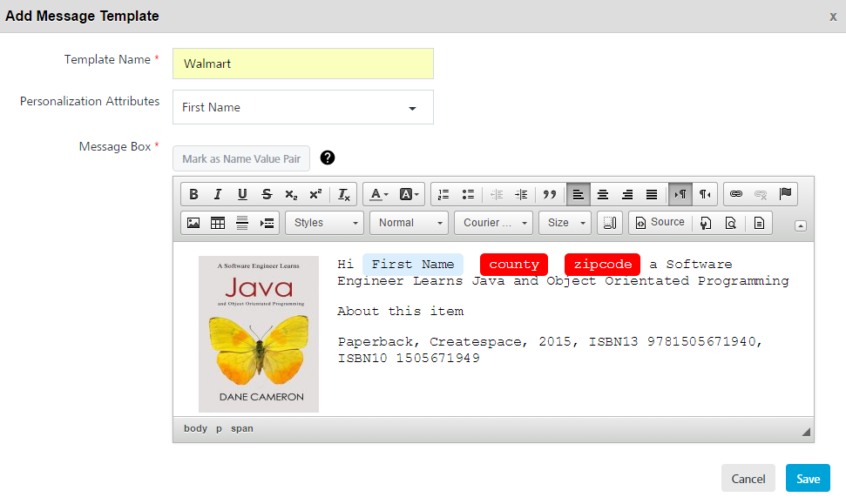Select the strikethrough formatting icon
This screenshot has width=846, height=504.
coord(267,194)
